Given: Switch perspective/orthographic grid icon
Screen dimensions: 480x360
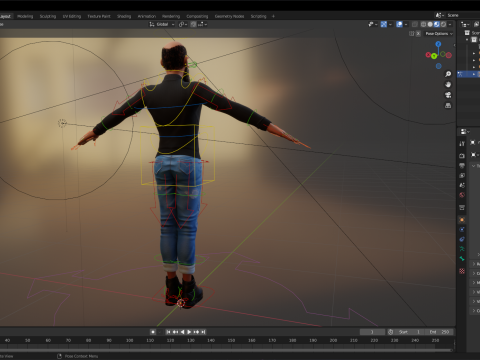Looking at the screenshot, I should tap(448, 106).
